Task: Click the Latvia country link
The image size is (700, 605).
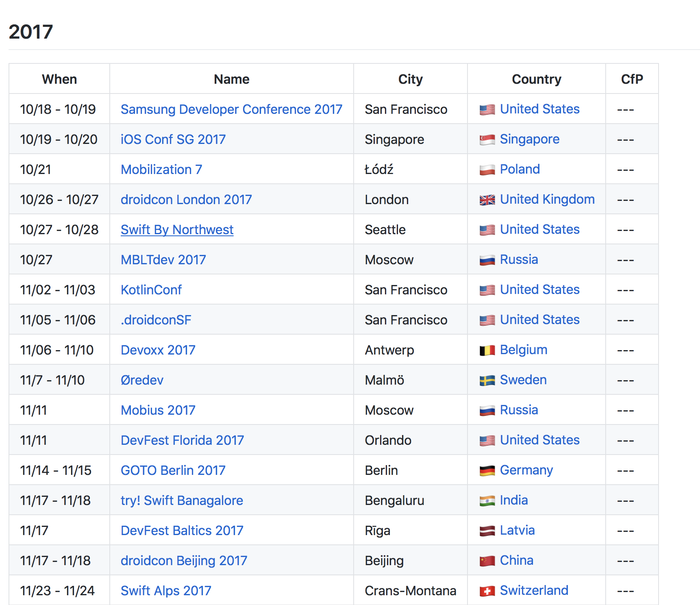Action: coord(517,530)
